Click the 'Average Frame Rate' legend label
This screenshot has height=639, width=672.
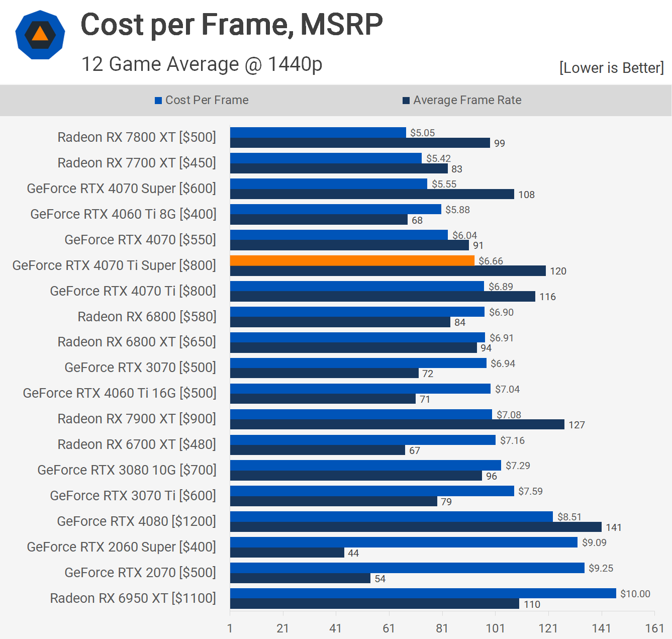467,100
